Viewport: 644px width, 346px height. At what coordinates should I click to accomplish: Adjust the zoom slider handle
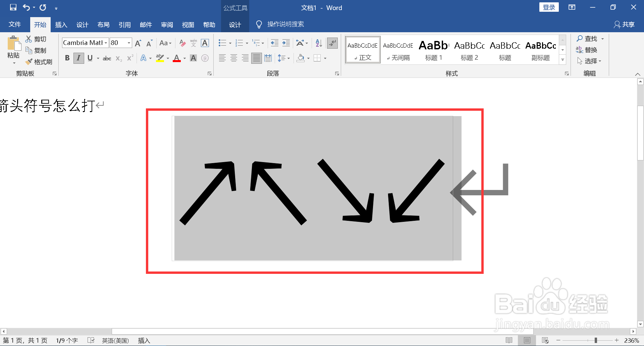pyautogui.click(x=596, y=340)
